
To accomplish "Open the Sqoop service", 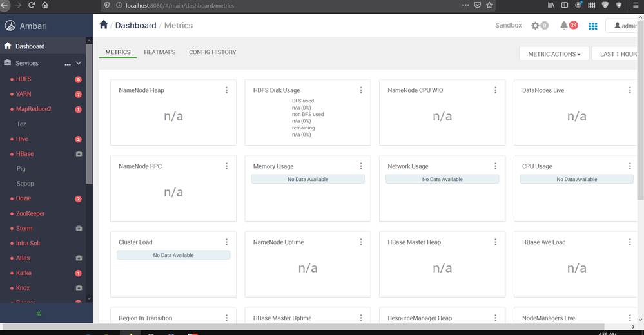I will (25, 184).
